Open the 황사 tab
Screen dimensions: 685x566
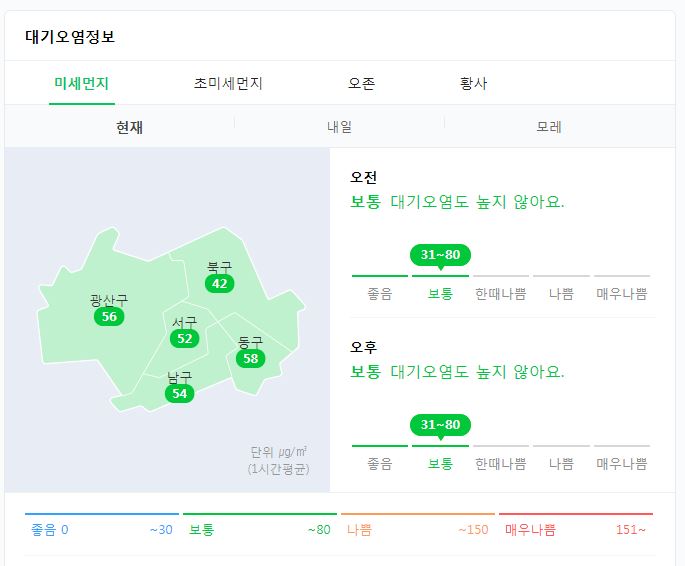(473, 83)
